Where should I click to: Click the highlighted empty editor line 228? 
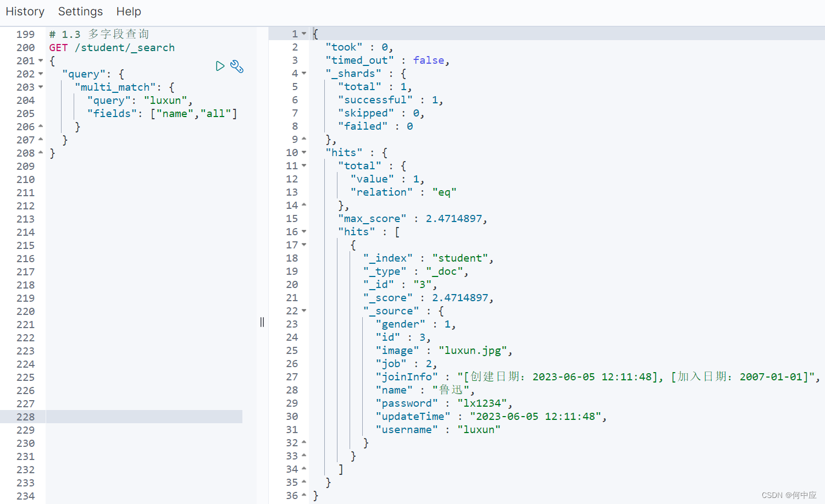[144, 417]
